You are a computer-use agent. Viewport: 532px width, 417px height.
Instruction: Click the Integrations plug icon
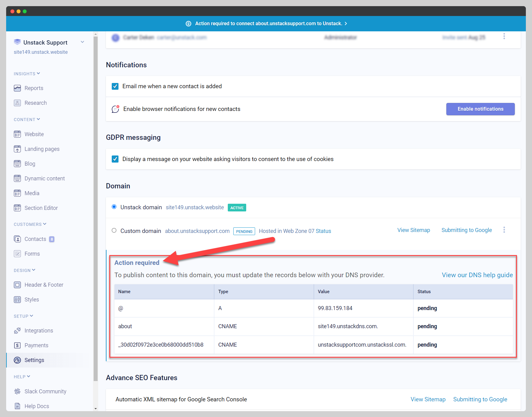pos(17,331)
